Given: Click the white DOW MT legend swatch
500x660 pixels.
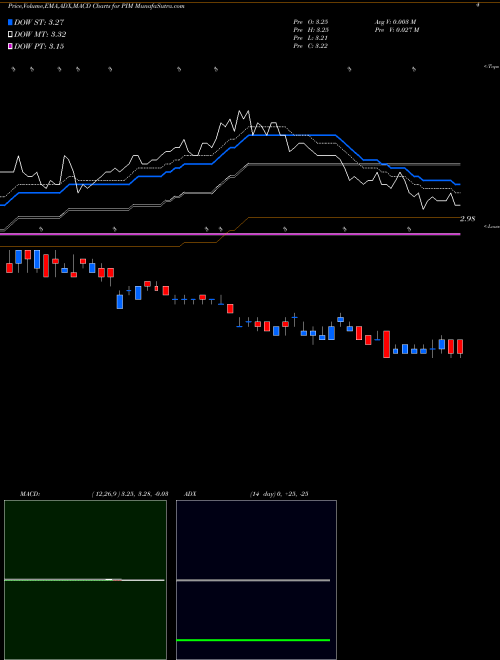Looking at the screenshot, I should point(10,35).
